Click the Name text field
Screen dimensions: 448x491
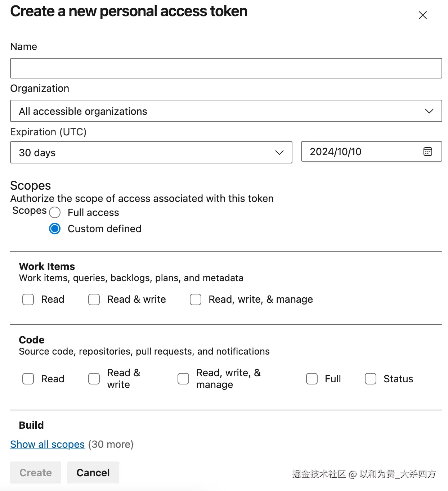[x=226, y=68]
